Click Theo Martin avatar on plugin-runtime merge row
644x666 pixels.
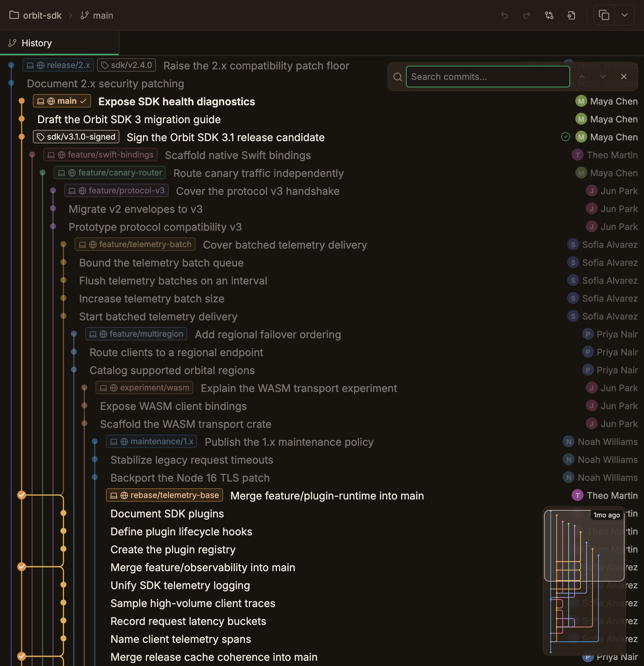coord(578,495)
